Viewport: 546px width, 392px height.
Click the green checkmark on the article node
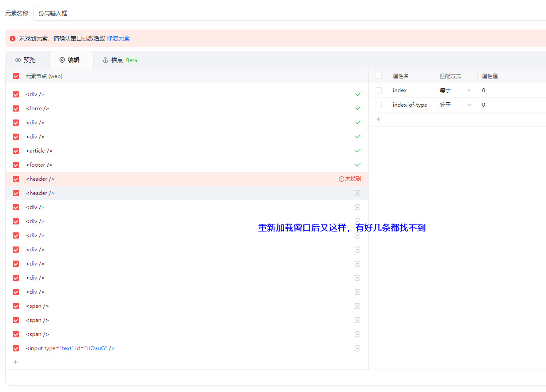[x=358, y=151]
